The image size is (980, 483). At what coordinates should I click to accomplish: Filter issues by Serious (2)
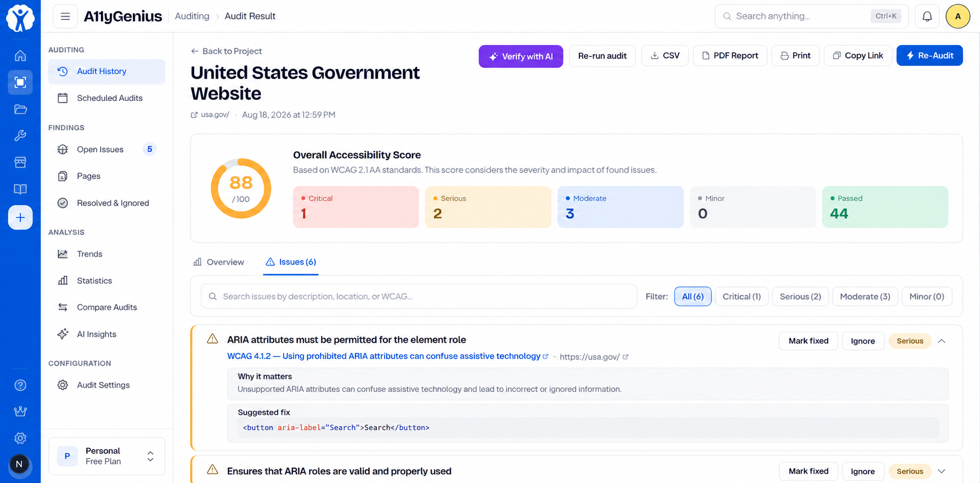[x=801, y=297]
